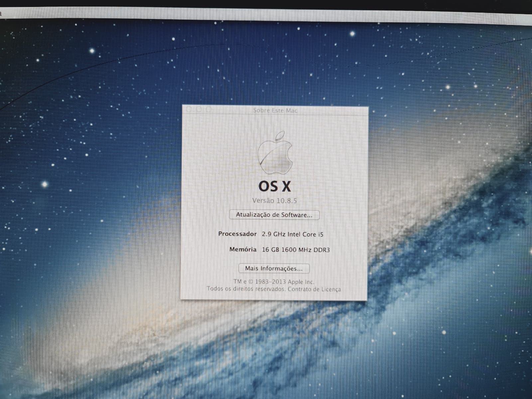This screenshot has width=532, height=399.
Task: Open Mais Informações for system details
Action: coord(274,268)
